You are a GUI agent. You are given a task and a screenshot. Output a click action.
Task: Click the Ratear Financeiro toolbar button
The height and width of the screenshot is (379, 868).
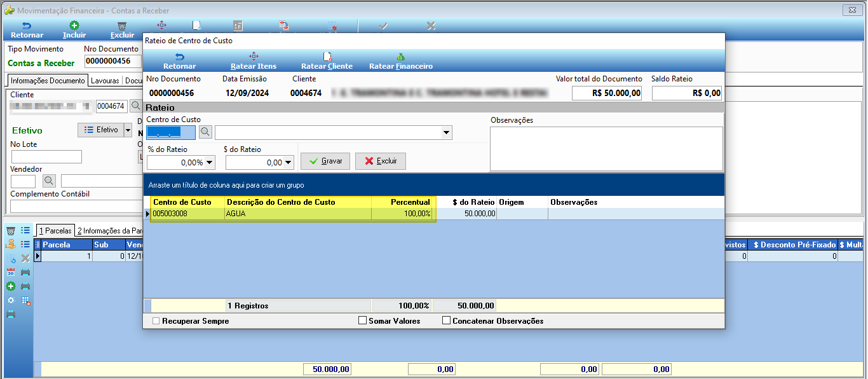[400, 60]
